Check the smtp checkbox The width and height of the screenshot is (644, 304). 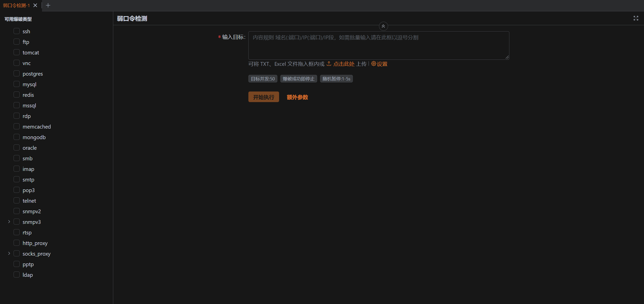click(17, 179)
